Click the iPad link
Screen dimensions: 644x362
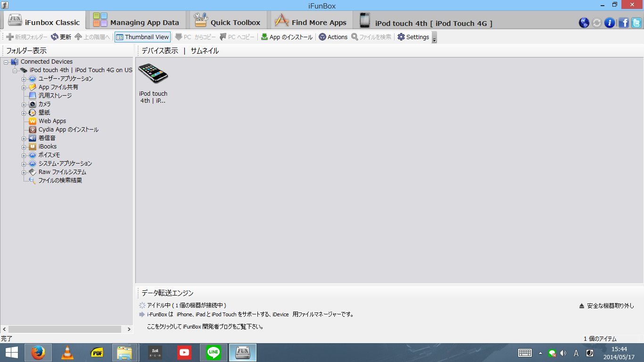200,314
